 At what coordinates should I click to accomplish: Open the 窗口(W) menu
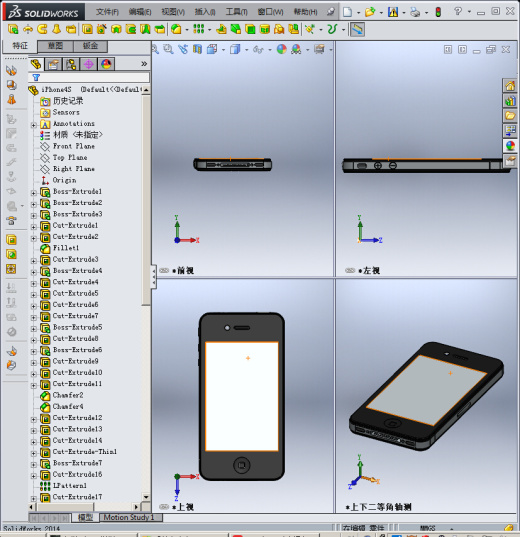270,12
